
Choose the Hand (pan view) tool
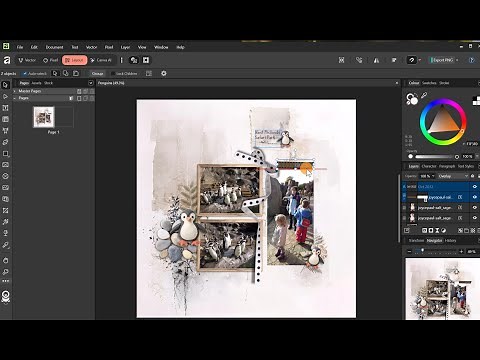click(x=5, y=260)
